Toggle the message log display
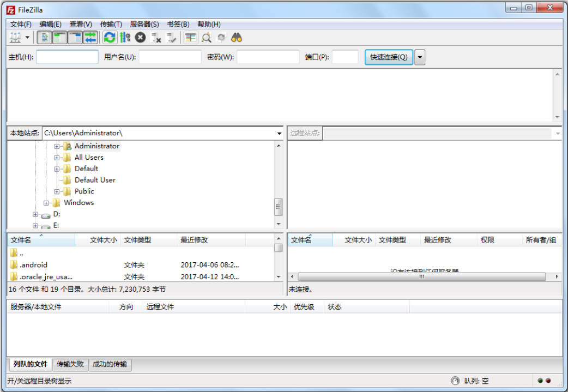This screenshot has height=392, width=568. [x=44, y=38]
